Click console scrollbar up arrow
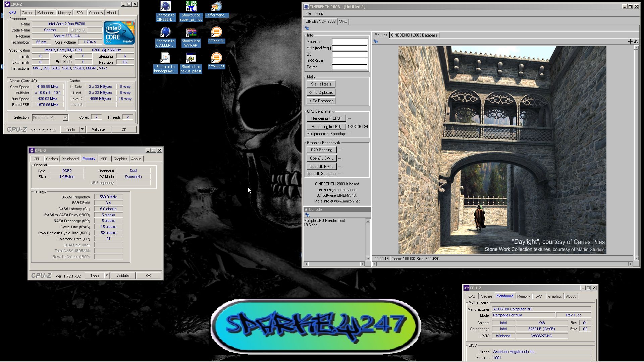 pos(368,221)
